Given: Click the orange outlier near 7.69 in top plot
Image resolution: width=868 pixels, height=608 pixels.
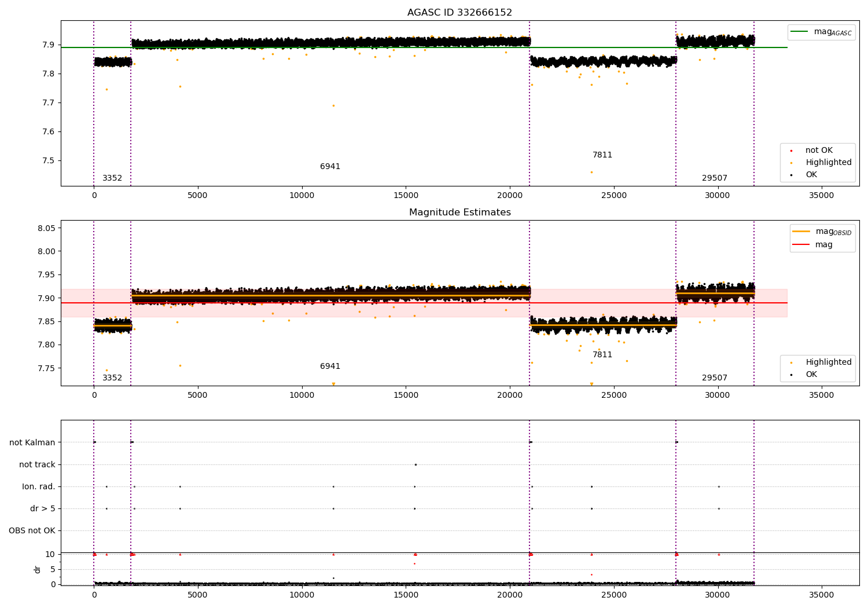Looking at the screenshot, I should 333,105.
